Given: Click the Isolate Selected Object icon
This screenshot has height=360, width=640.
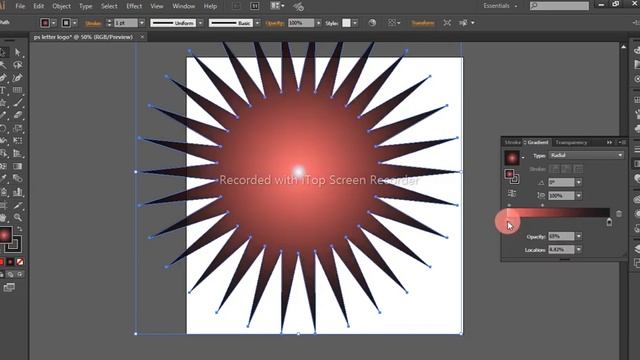Looking at the screenshot, I should 447,23.
